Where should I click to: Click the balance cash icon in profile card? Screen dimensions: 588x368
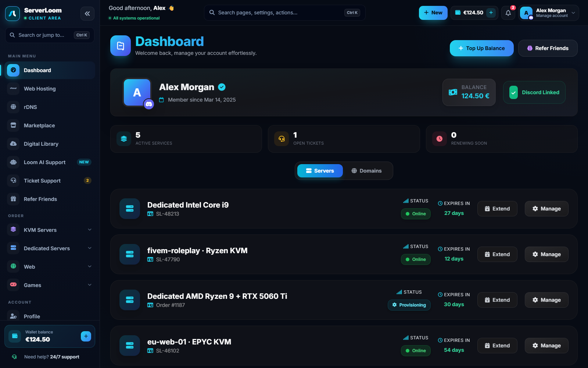pos(453,92)
